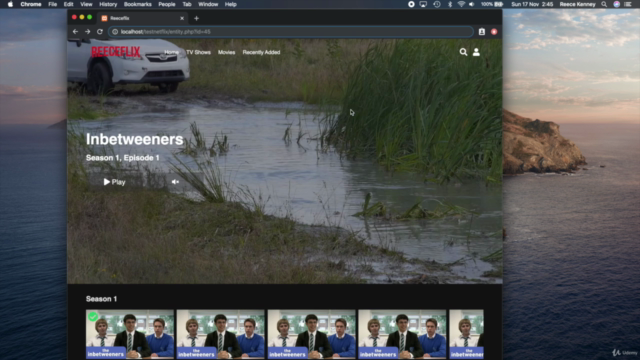Open the People menu
Image resolution: width=640 pixels, height=360 pixels.
coord(167,4)
